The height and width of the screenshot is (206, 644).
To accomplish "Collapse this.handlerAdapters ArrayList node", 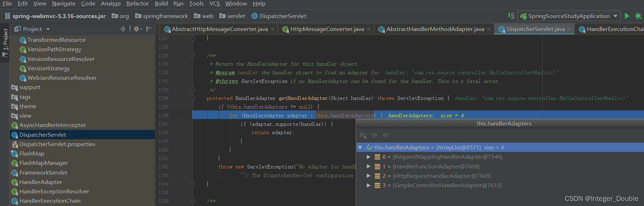I will [360, 148].
